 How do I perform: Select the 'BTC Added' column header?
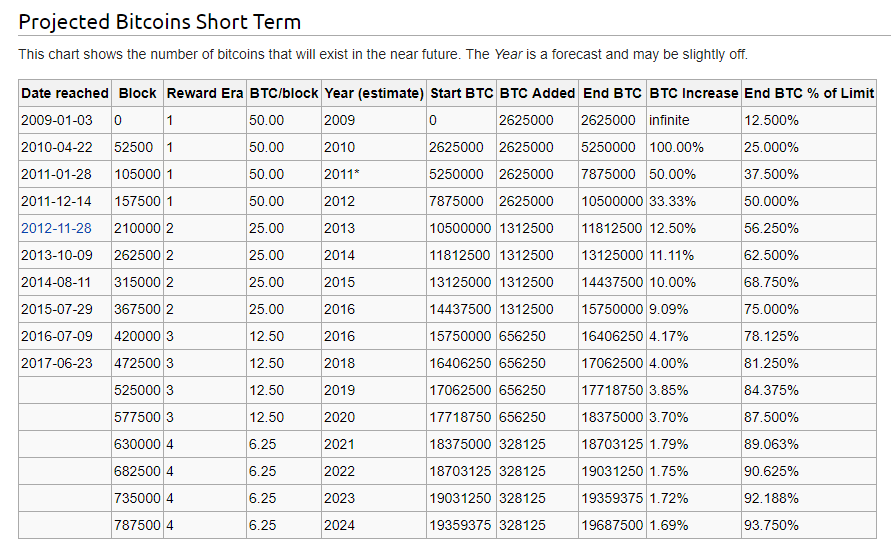[537, 93]
